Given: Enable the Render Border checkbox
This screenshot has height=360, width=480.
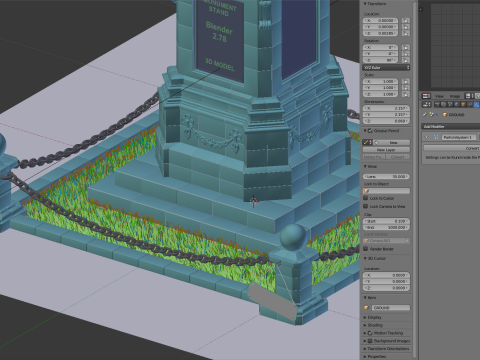Looking at the screenshot, I should (x=366, y=249).
